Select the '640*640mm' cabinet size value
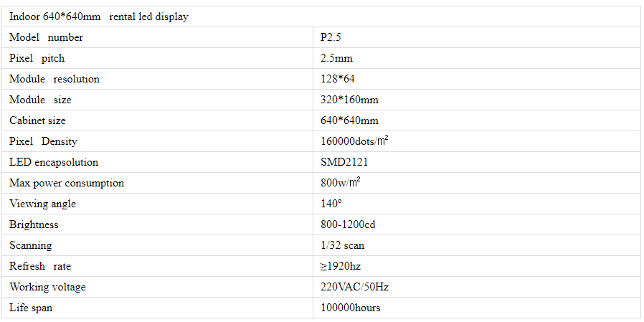Screen dimensions: 644x322 click(x=349, y=120)
